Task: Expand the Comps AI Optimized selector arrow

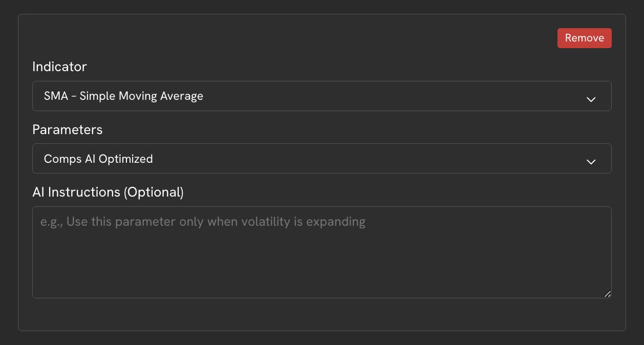Action: (591, 162)
